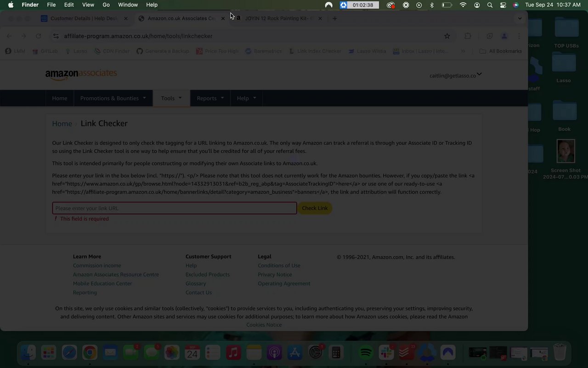Screen dimensions: 588x368
Task: Open Calendar showing 24 in Dock
Action: tap(192, 353)
